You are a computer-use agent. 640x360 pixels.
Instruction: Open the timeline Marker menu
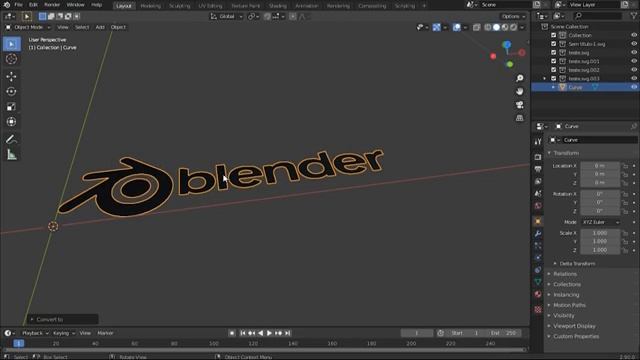(105, 333)
